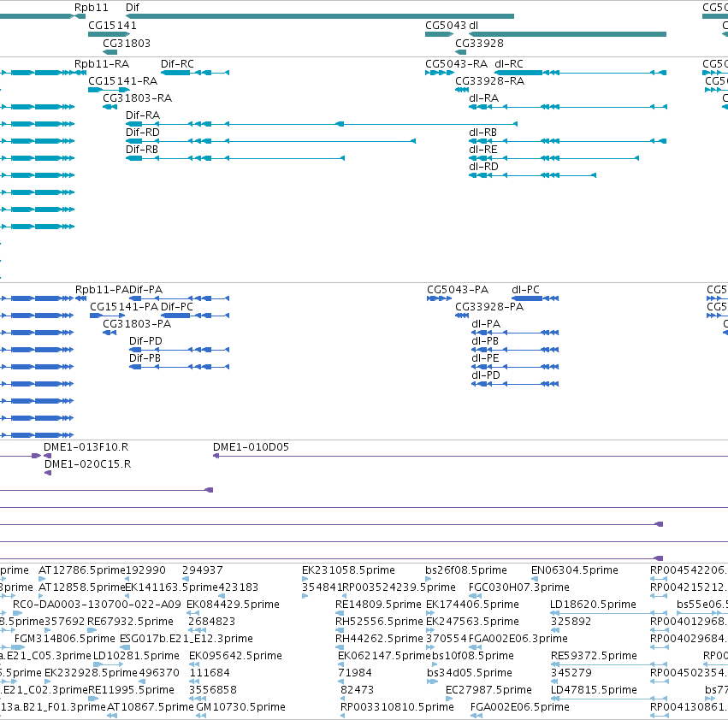
Task: Click EST GM10730.5prime
Action: click(241, 707)
